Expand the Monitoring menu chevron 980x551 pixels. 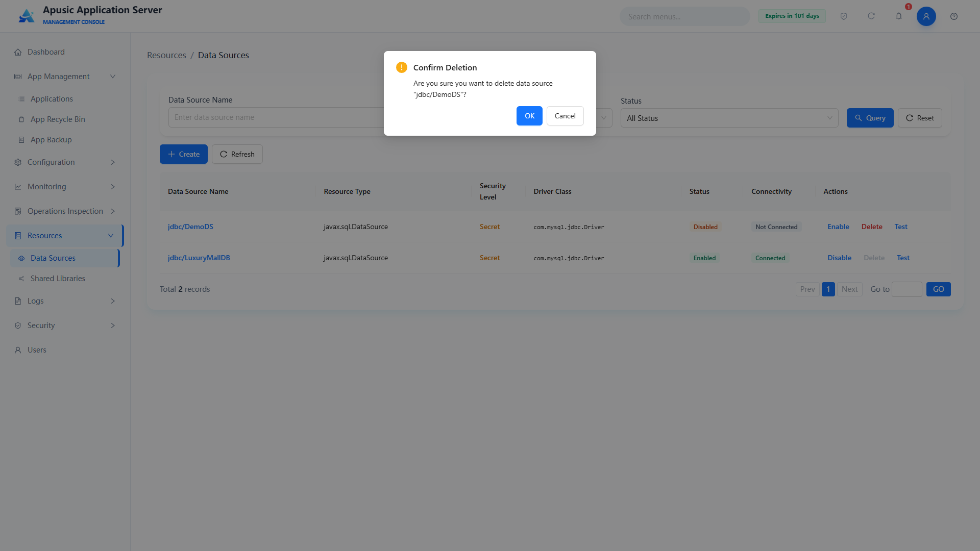(x=113, y=187)
